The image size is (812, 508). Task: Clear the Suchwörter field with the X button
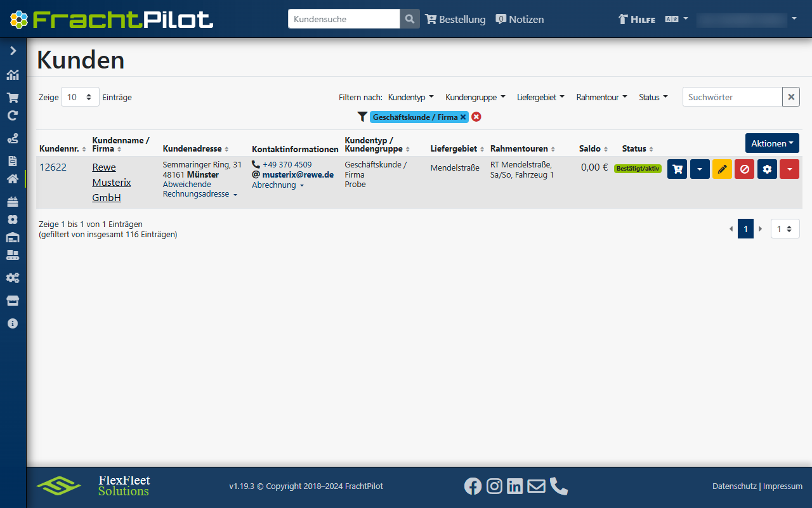click(x=791, y=97)
